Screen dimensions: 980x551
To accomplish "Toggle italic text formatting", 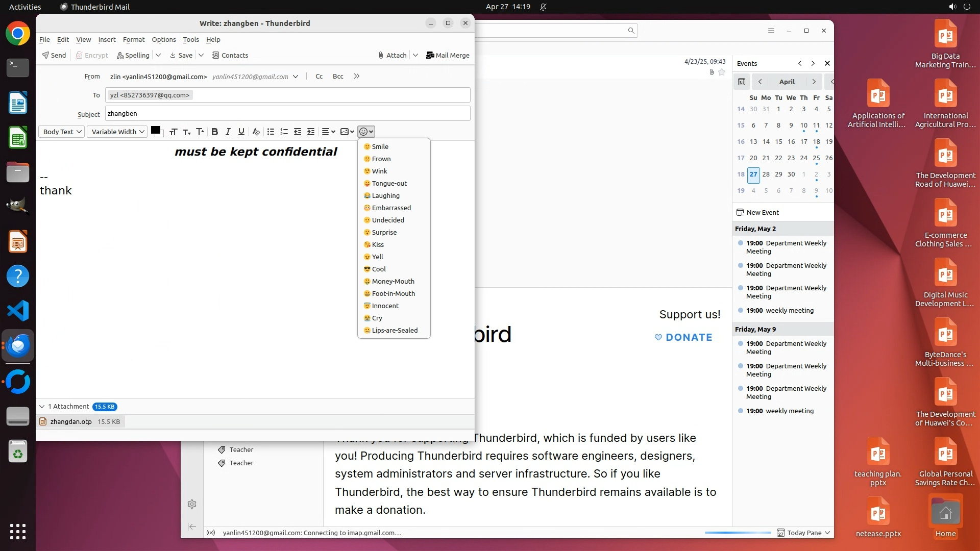I will coord(228,132).
